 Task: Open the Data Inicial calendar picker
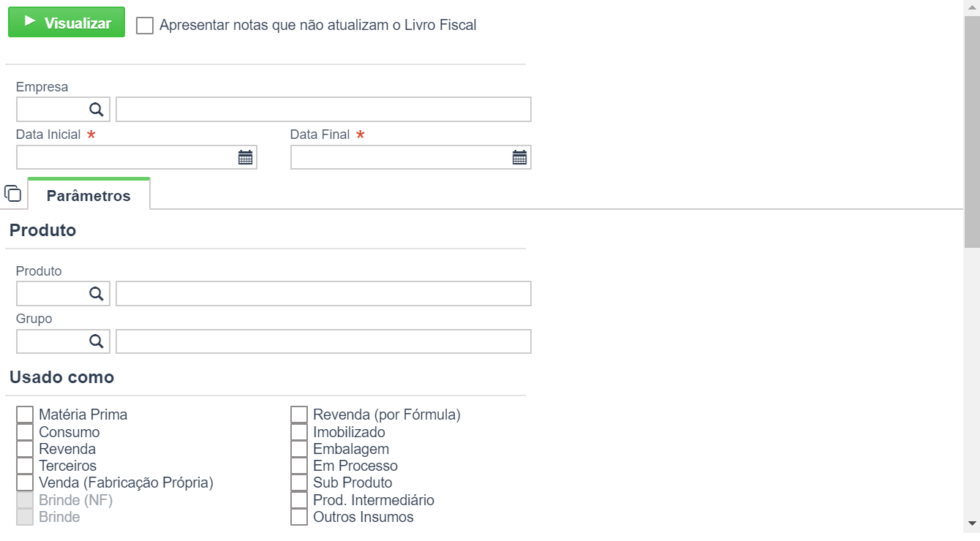pyautogui.click(x=245, y=157)
